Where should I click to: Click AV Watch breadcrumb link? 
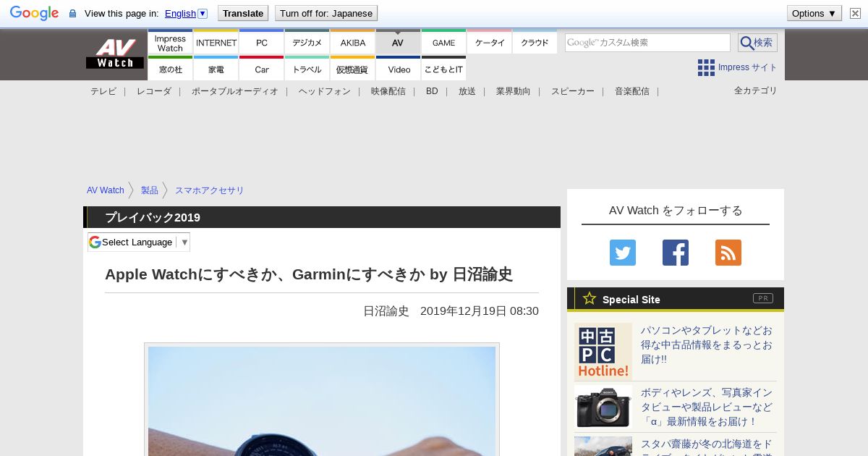tap(106, 190)
